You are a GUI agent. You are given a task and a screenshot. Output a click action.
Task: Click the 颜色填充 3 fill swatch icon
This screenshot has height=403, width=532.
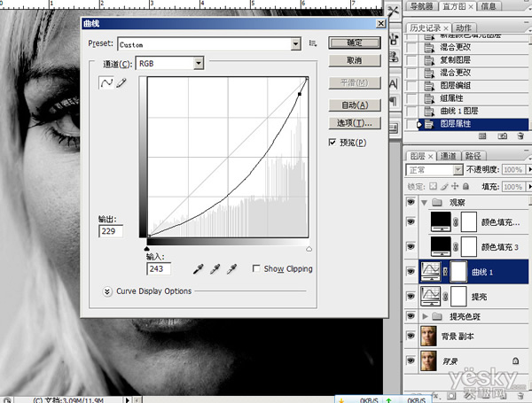click(441, 246)
